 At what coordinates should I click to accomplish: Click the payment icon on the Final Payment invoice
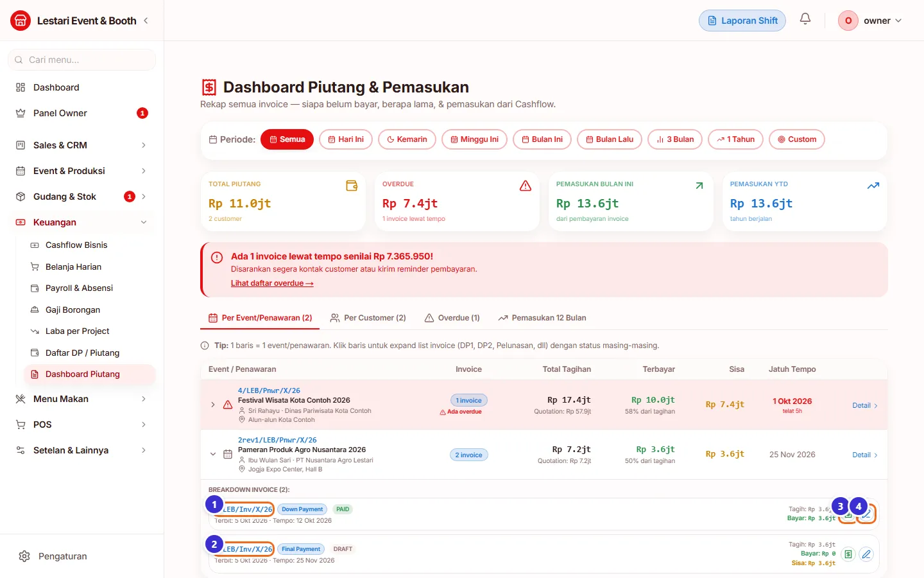coord(848,554)
